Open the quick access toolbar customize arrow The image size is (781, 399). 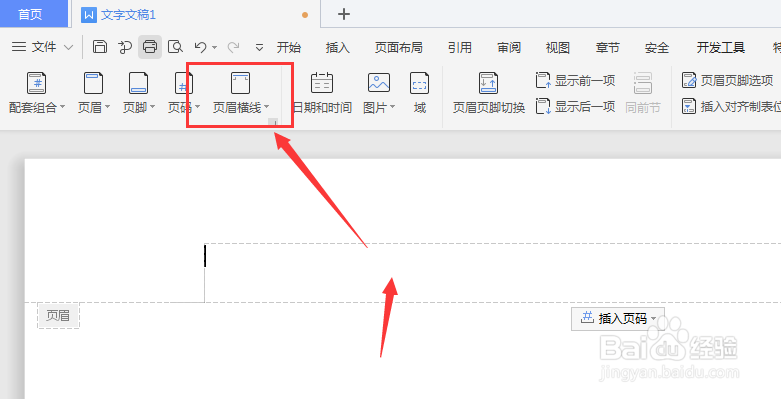pos(259,48)
